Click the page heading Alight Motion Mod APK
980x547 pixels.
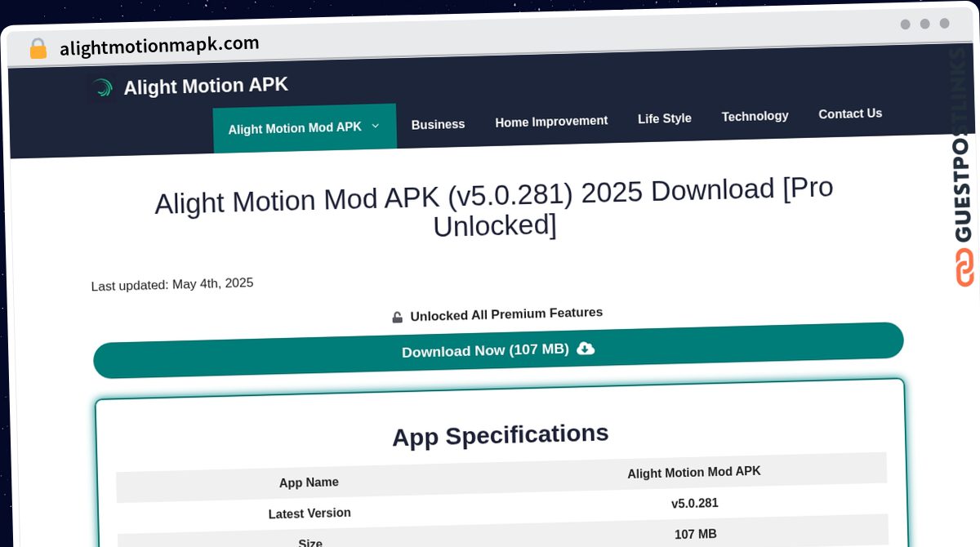coord(494,208)
